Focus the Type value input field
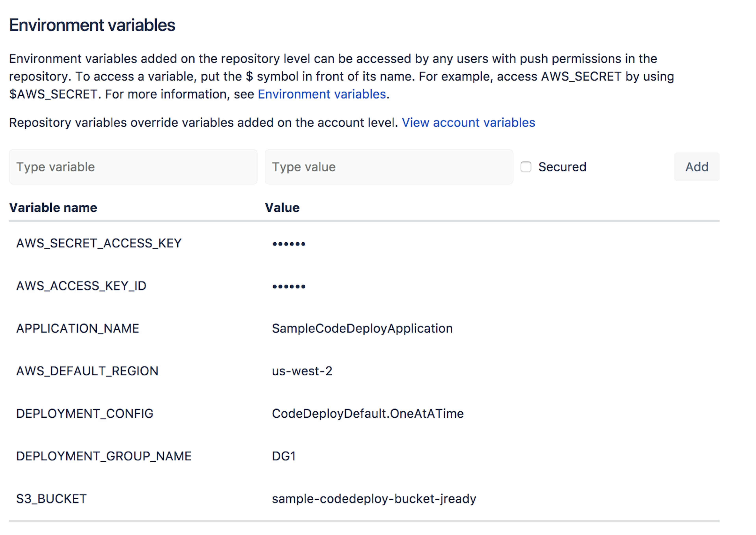The height and width of the screenshot is (535, 756). [x=389, y=167]
